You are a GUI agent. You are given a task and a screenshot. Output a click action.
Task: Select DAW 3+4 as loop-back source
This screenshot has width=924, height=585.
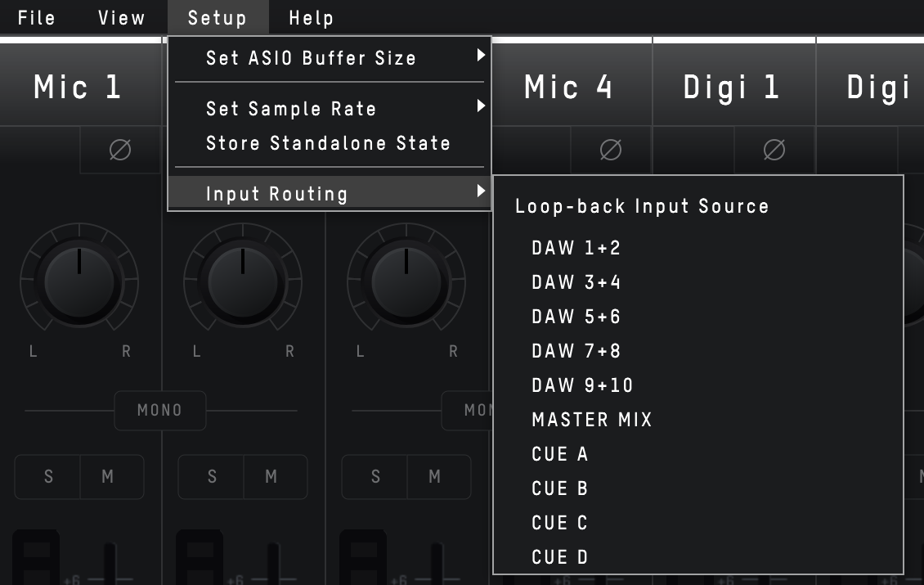pos(698,282)
